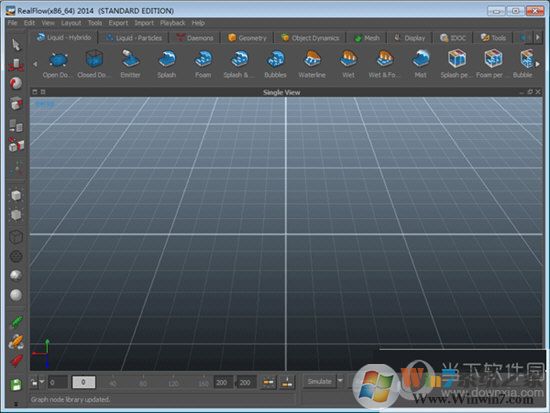Add a Foam node

pos(203,65)
